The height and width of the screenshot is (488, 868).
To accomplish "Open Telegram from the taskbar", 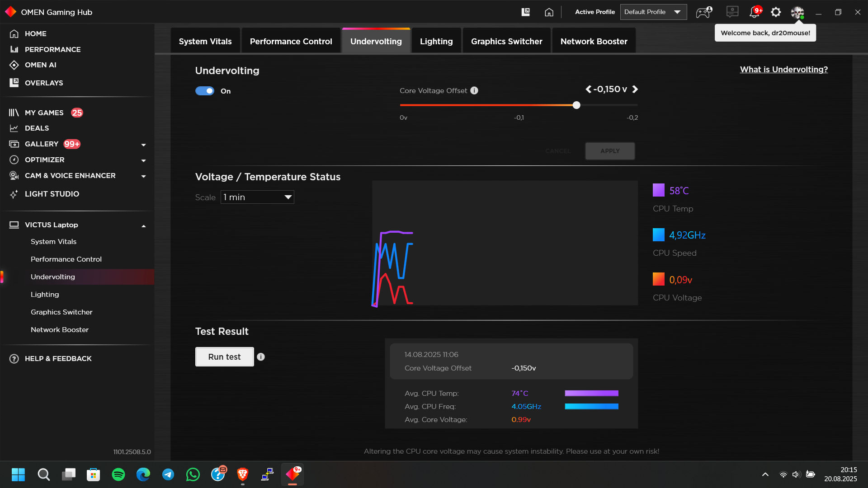I will tap(168, 474).
